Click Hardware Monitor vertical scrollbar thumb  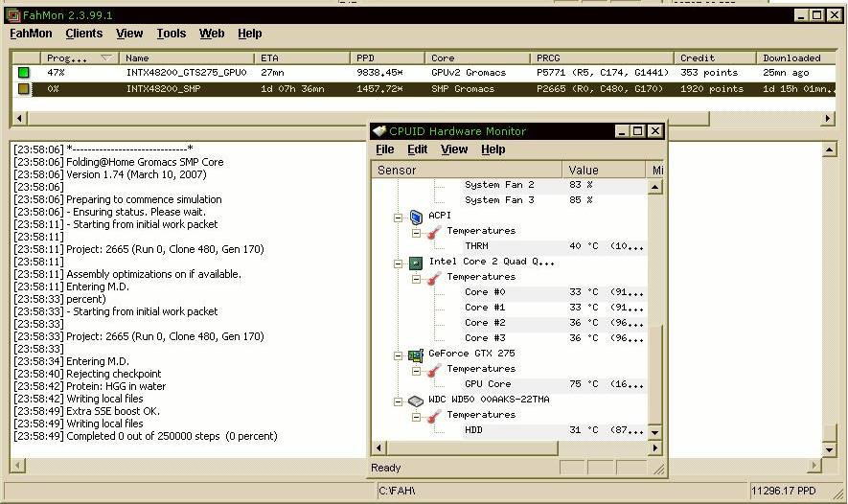coord(655,375)
